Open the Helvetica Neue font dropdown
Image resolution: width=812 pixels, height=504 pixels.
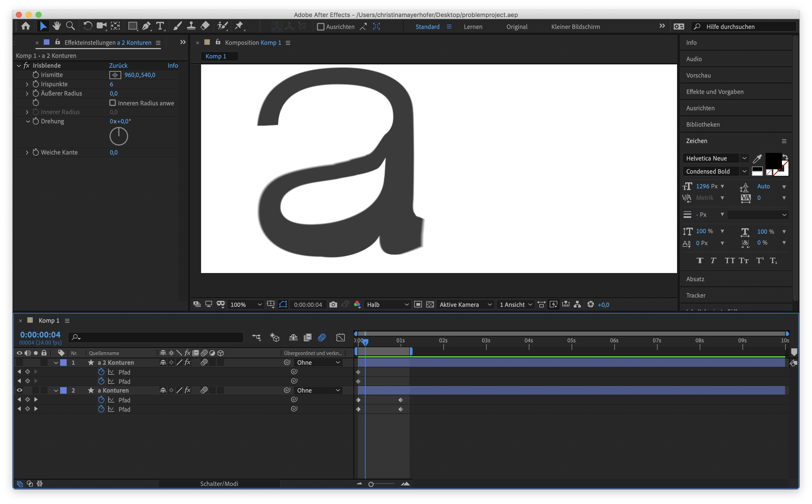click(745, 158)
